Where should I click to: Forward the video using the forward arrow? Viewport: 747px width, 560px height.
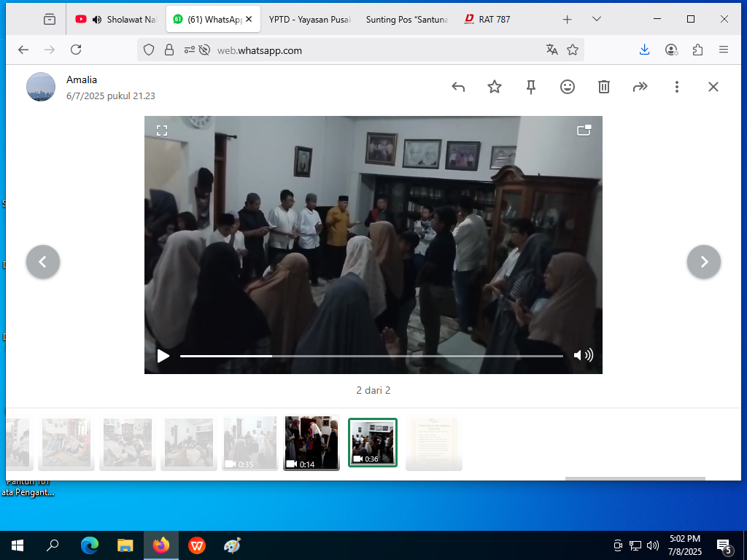coord(640,87)
